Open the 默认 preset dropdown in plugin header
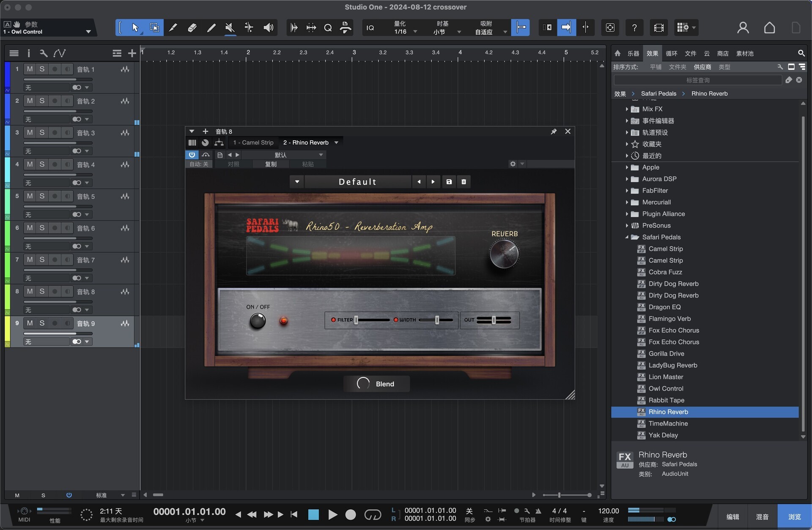 tap(321, 155)
